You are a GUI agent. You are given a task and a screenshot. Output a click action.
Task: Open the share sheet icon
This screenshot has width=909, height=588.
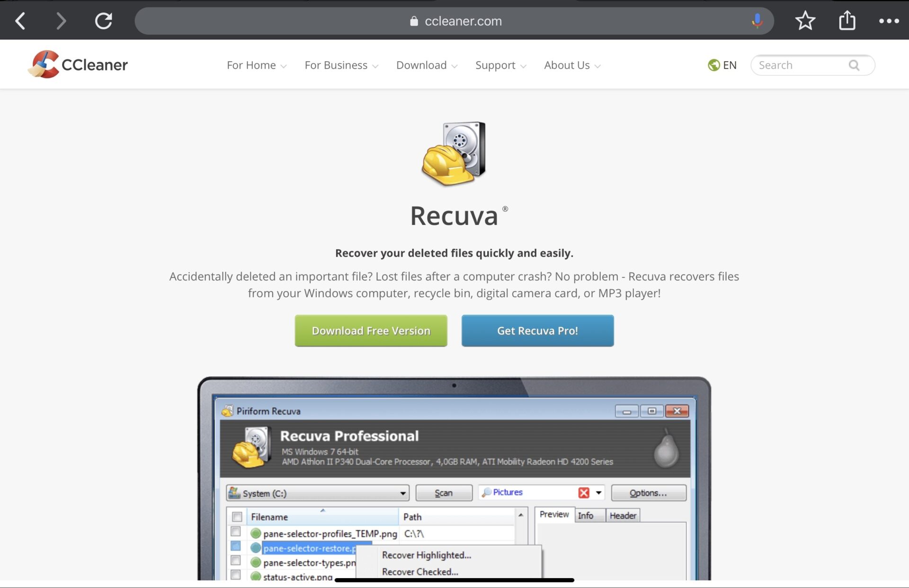[847, 20]
